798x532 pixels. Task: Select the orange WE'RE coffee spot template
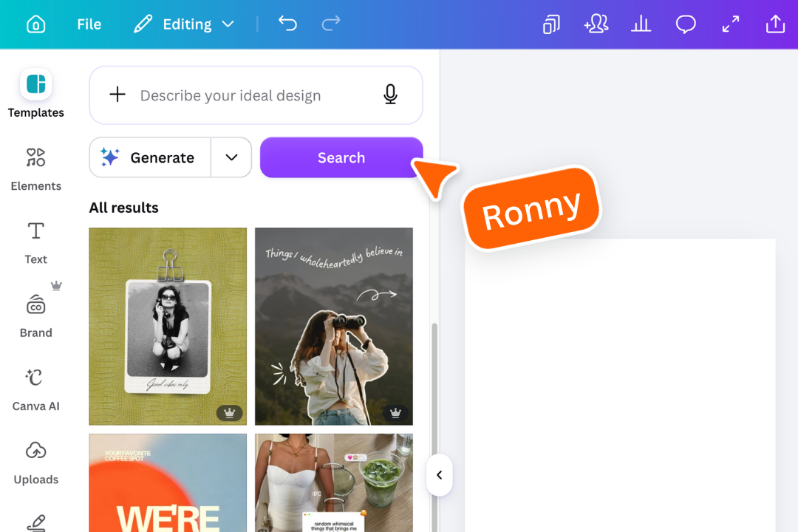coord(168,482)
